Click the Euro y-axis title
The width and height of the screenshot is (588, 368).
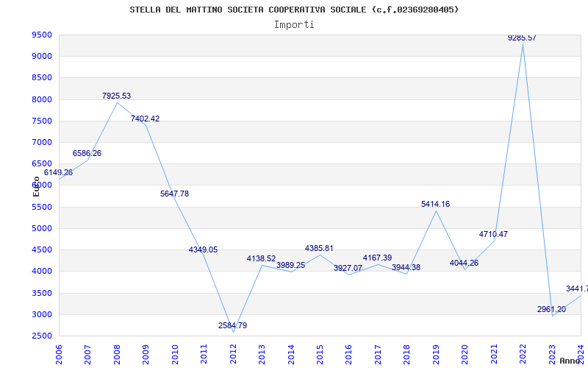pos(36,186)
